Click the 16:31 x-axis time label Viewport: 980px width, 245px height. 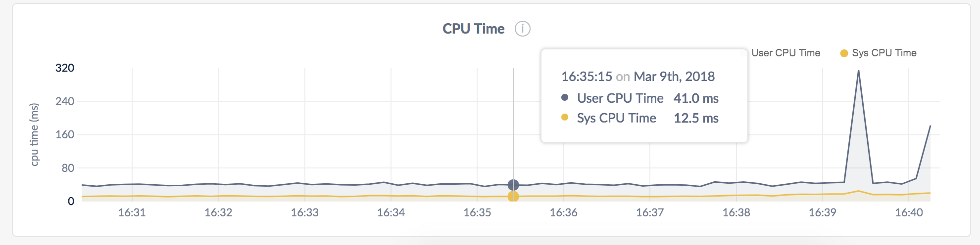click(132, 212)
